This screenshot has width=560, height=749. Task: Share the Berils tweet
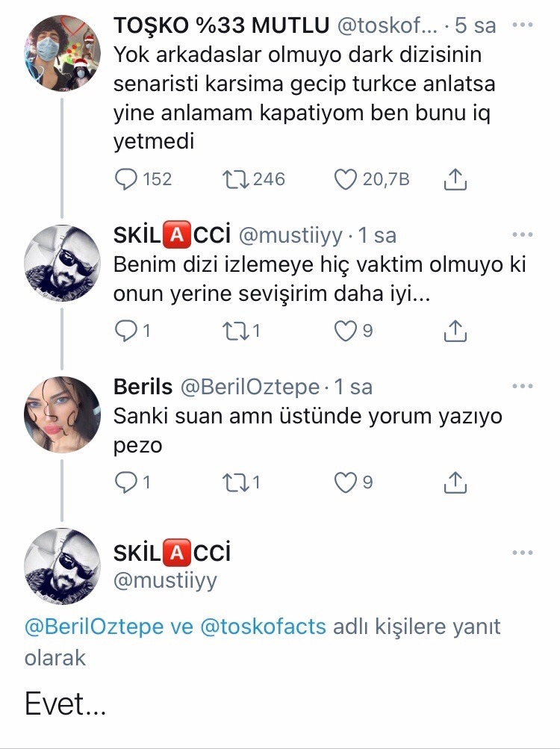point(455,483)
